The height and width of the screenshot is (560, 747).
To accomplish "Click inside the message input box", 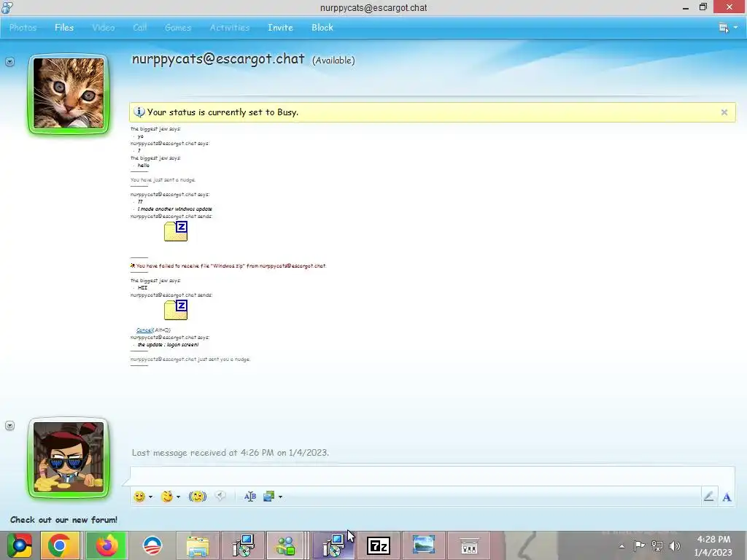I will pos(432,476).
